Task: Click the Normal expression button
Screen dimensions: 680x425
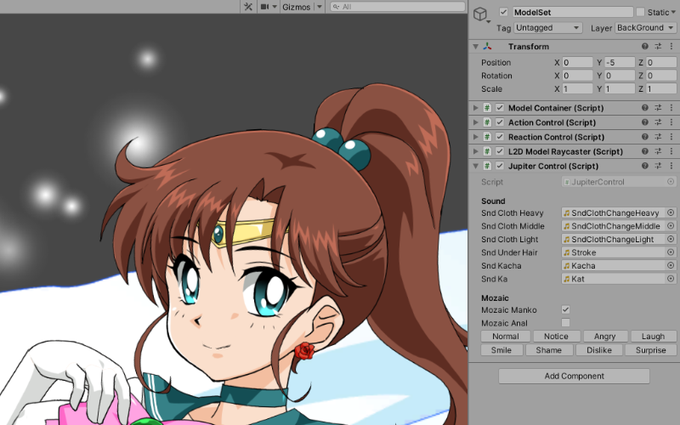Action: [x=506, y=336]
